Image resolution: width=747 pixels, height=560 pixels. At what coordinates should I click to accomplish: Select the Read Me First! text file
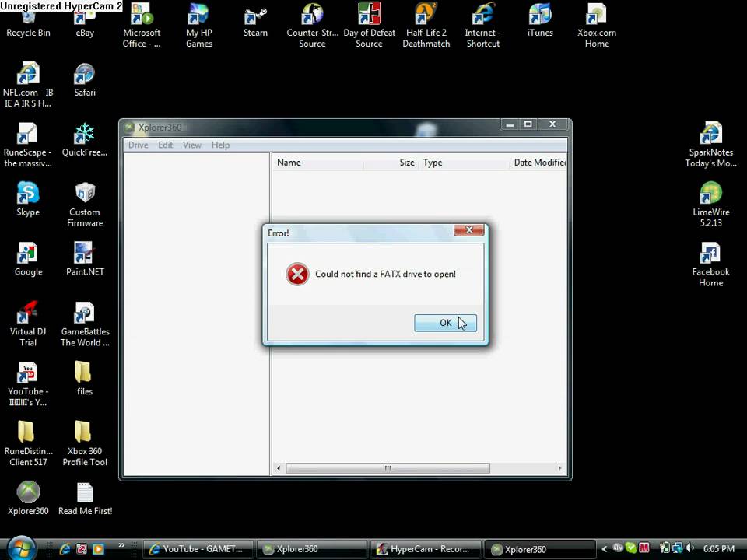85,498
